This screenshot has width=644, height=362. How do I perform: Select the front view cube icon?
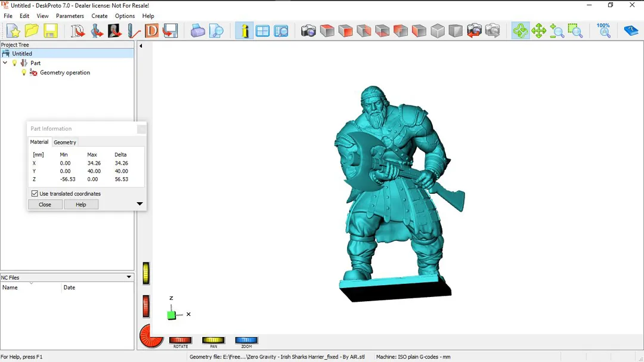(345, 31)
